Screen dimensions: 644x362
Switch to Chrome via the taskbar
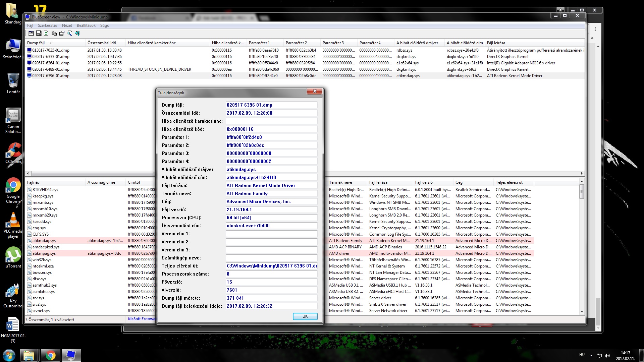pyautogui.click(x=50, y=355)
